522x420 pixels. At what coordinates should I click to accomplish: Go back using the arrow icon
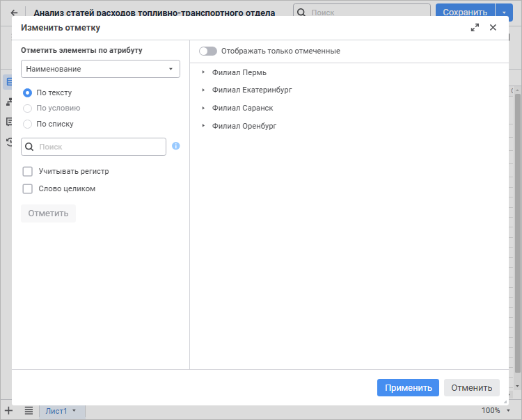point(14,13)
